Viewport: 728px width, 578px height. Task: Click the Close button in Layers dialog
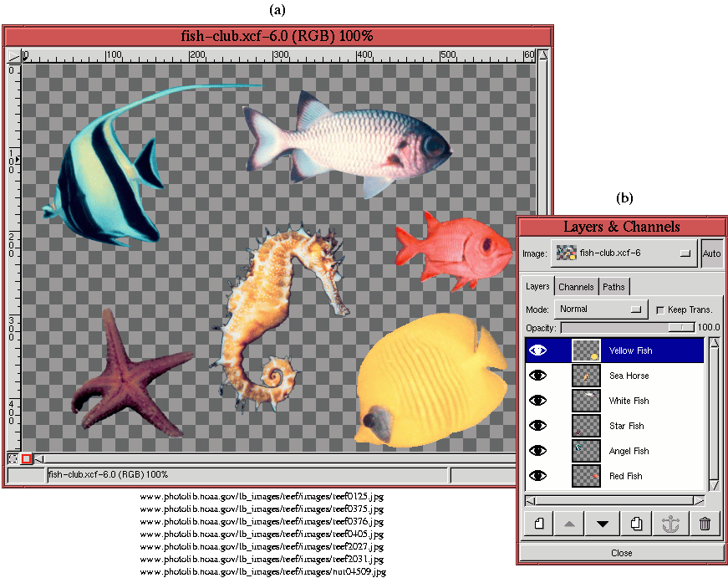click(x=621, y=553)
